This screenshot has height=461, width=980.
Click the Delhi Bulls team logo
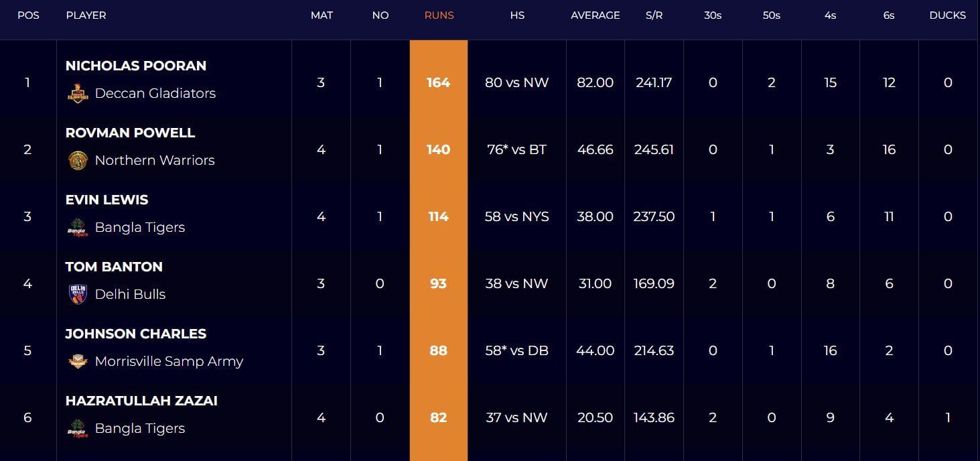click(78, 294)
